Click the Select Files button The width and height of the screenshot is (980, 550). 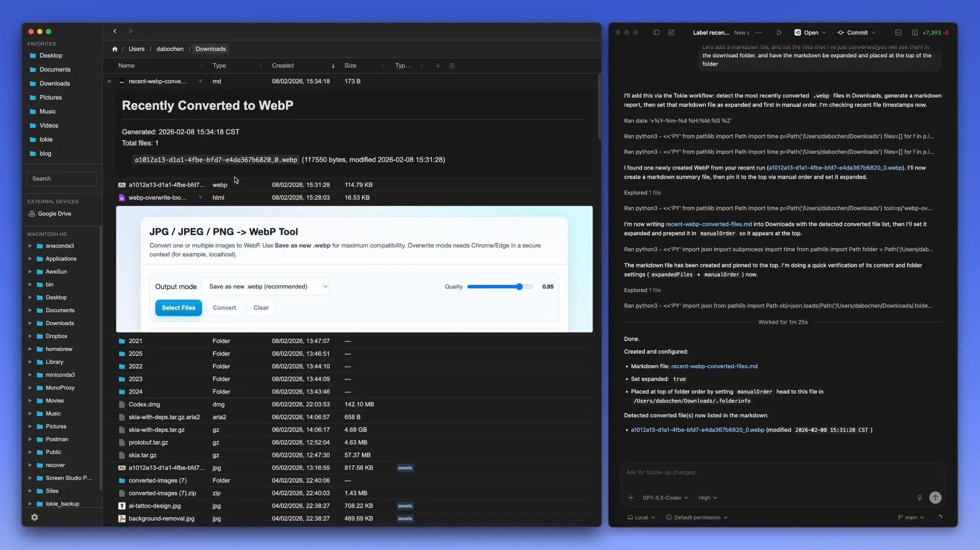(x=178, y=307)
